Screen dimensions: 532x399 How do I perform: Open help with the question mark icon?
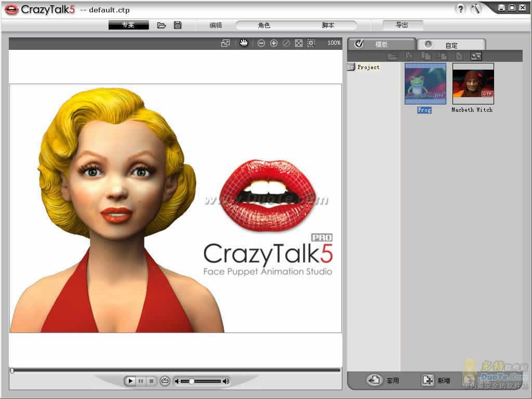(460, 9)
